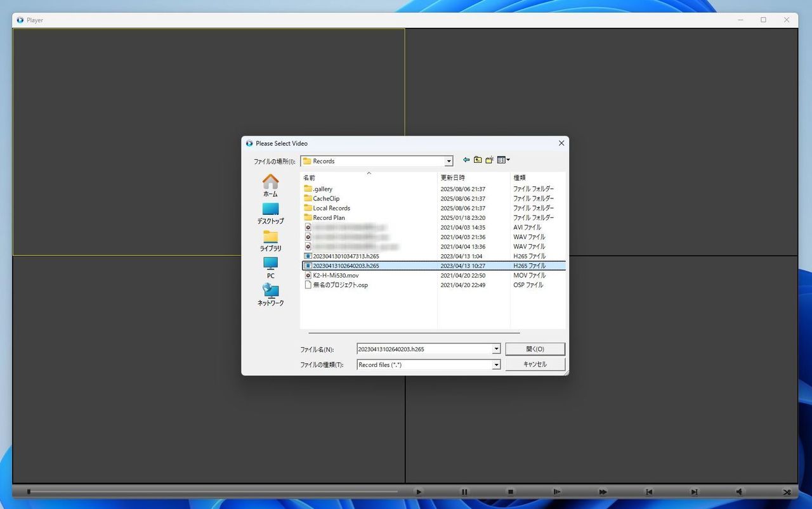The height and width of the screenshot is (509, 812).
Task: Create a new folder with toolbar icon
Action: (x=490, y=160)
